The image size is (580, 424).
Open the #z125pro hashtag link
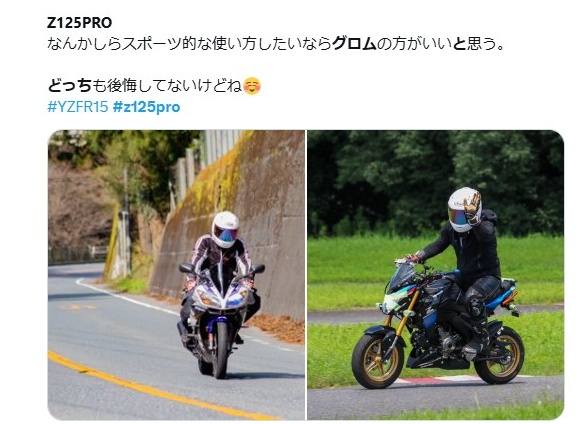click(x=146, y=107)
